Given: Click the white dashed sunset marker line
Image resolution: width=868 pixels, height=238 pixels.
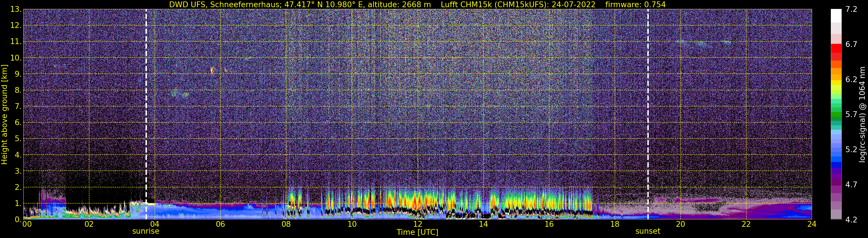Looking at the screenshot, I should pyautogui.click(x=648, y=114).
